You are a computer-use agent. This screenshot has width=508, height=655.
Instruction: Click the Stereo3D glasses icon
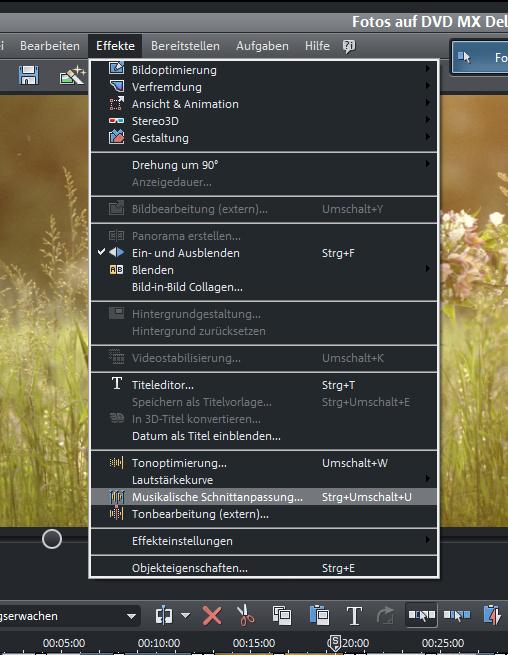[x=117, y=121]
